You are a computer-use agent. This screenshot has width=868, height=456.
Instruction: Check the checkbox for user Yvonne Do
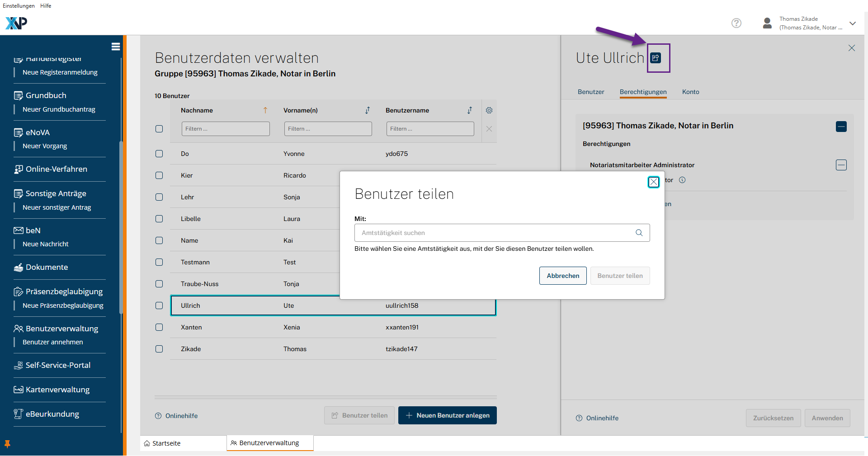point(159,154)
